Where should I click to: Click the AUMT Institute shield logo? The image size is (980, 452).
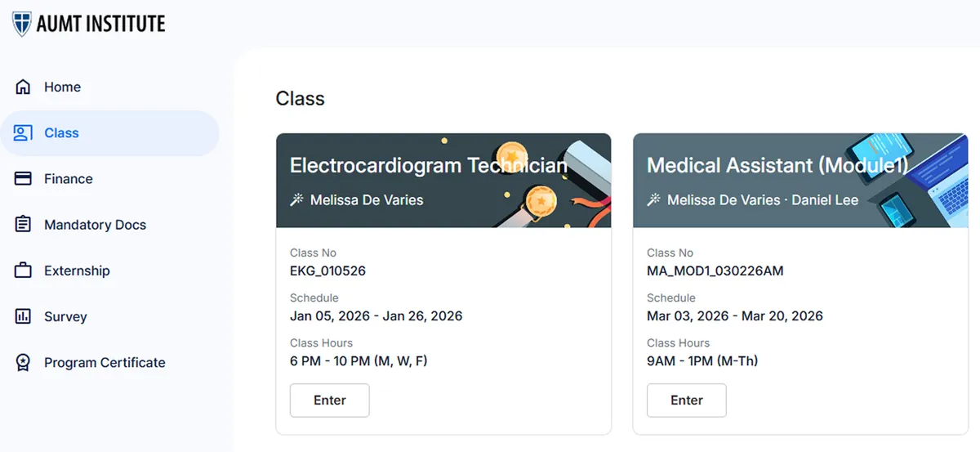(x=23, y=23)
